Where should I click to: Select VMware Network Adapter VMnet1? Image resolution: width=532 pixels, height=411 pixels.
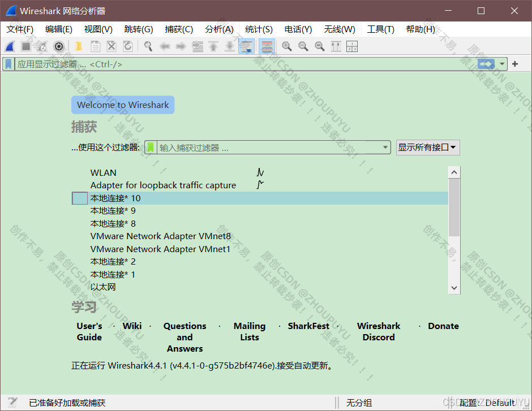coord(260,249)
